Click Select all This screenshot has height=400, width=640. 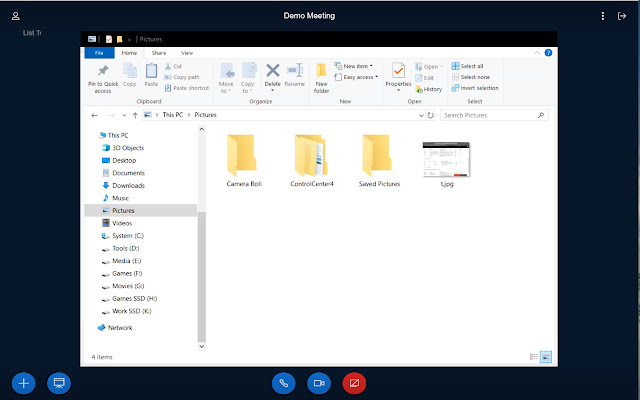pyautogui.click(x=467, y=66)
